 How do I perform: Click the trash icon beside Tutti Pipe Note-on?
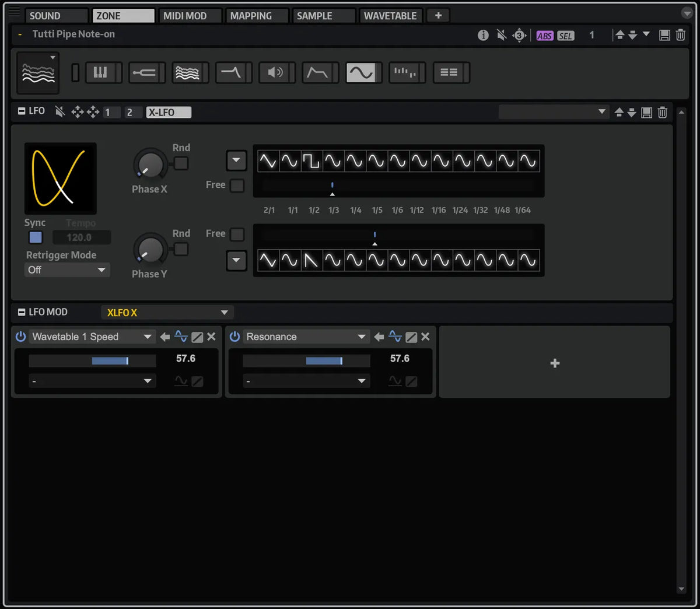pyautogui.click(x=680, y=35)
